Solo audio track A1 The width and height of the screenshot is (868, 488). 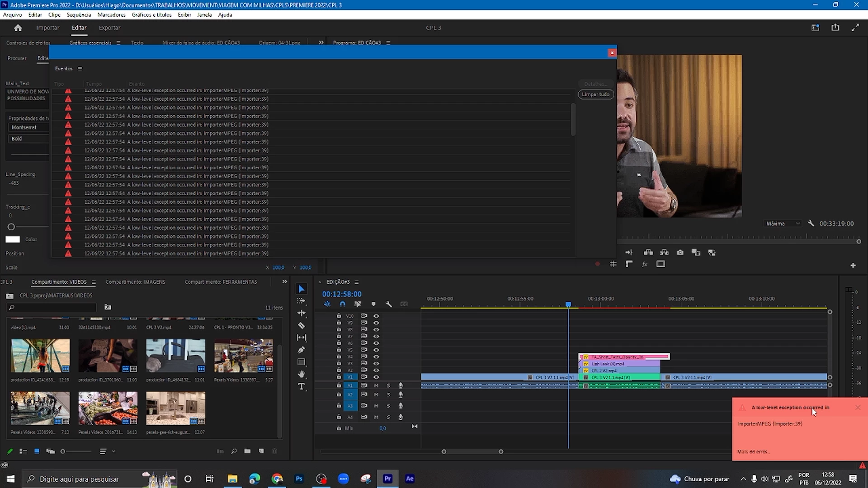388,385
